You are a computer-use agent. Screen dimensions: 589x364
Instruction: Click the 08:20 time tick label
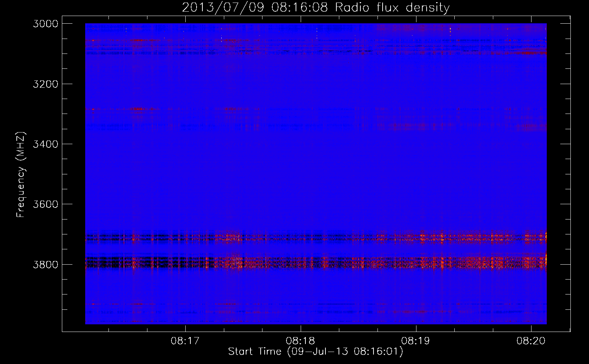point(531,341)
